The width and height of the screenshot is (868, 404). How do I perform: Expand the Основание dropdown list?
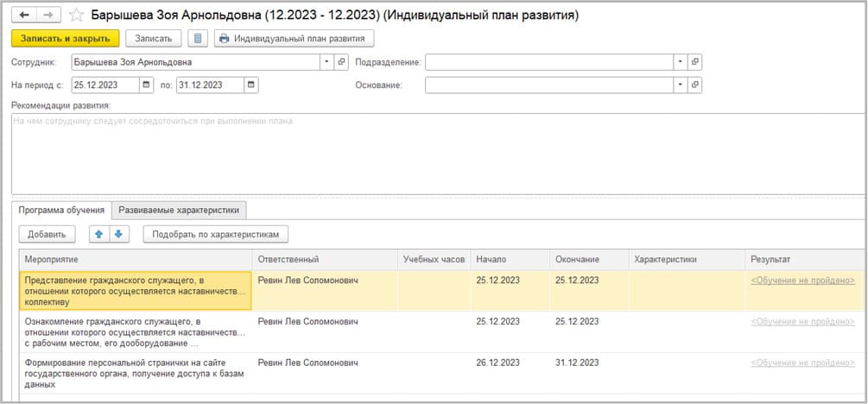681,85
